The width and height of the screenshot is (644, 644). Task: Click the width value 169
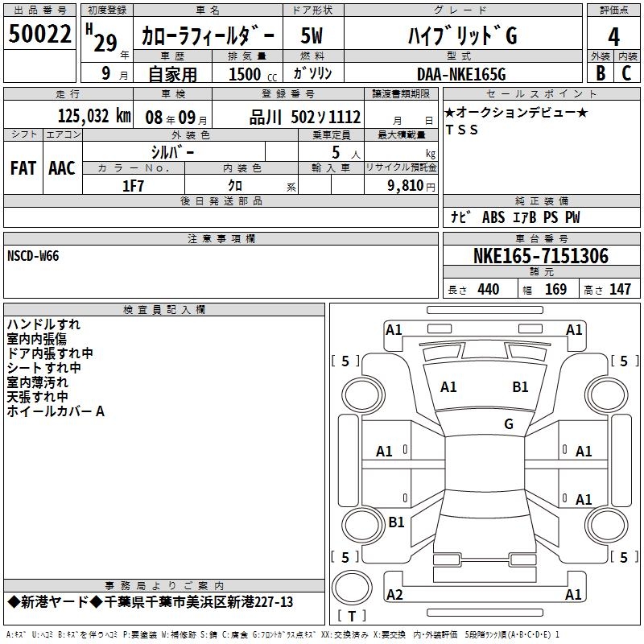click(555, 289)
